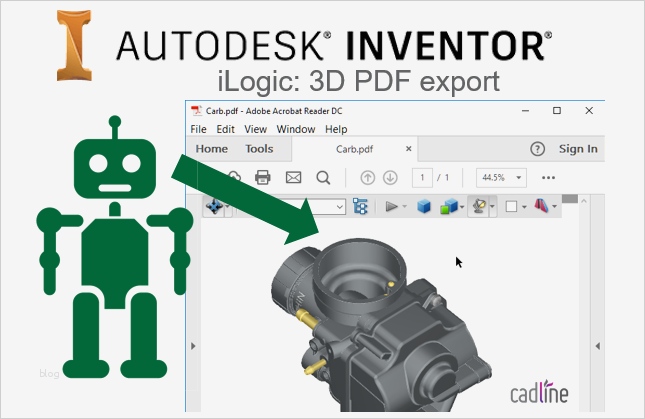
Task: Play the 3D animation
Action: (391, 206)
